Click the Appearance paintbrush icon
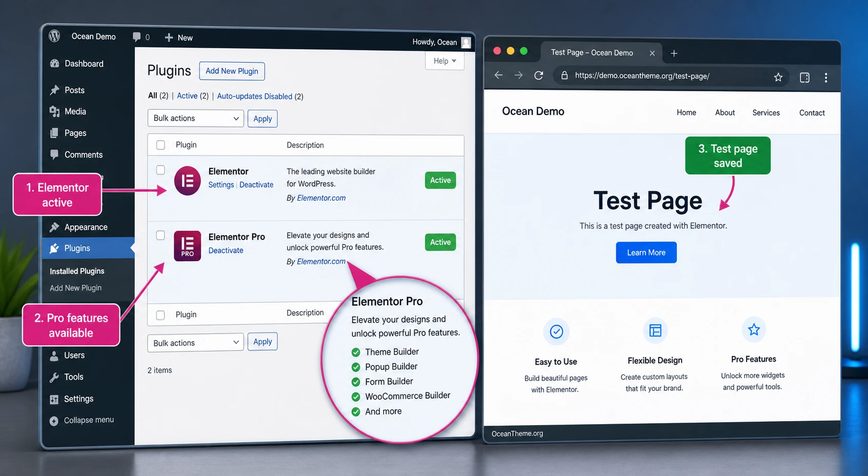 (54, 227)
